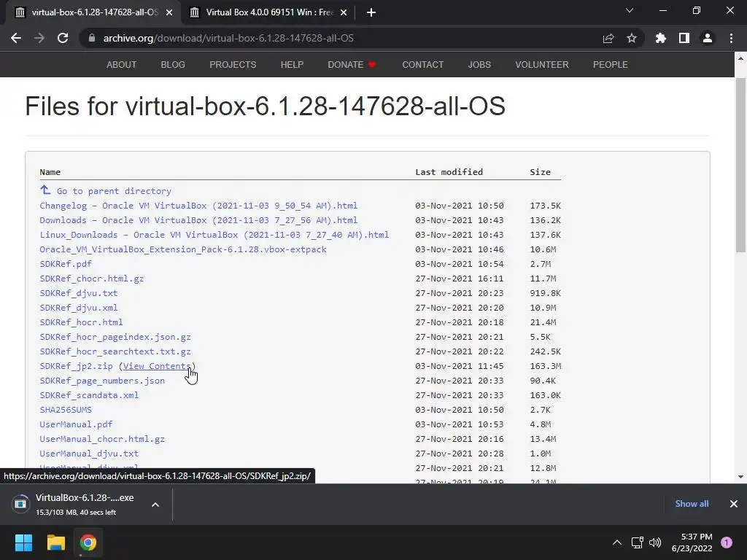Close the virtual-box-6.1.28 tab
Image resolution: width=747 pixels, height=560 pixels.
point(169,13)
